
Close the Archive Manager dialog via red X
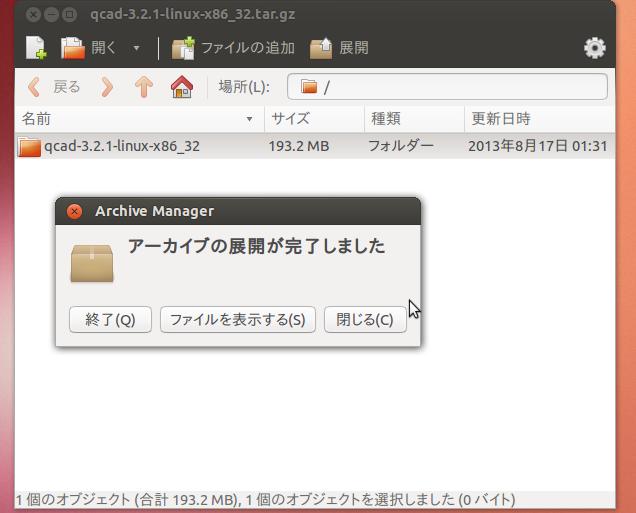coord(75,211)
